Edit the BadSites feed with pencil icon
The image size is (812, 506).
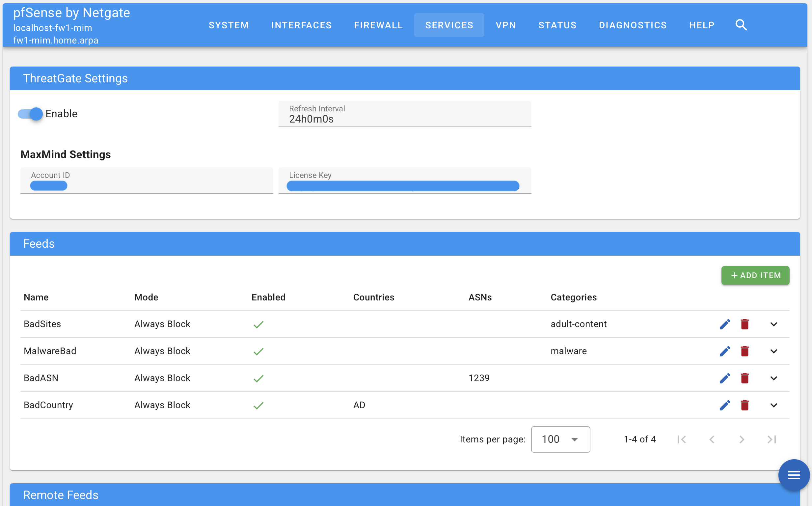pos(725,324)
